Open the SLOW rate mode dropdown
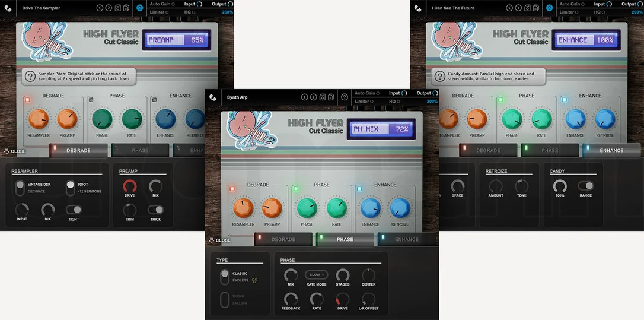The height and width of the screenshot is (320, 644). [316, 275]
